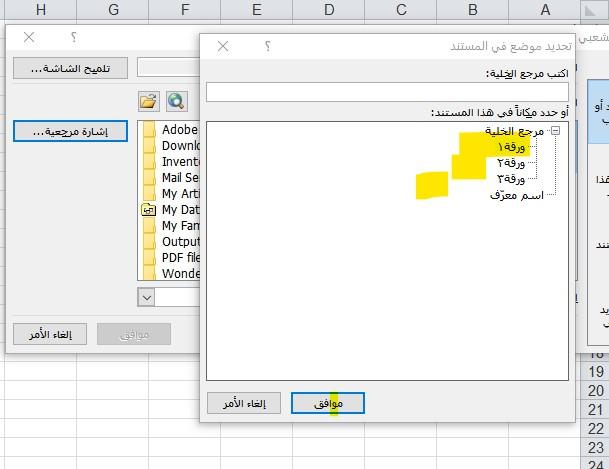This screenshot has height=469, width=609.
Task: Open the address dropdown below folder list
Action: coord(147,297)
